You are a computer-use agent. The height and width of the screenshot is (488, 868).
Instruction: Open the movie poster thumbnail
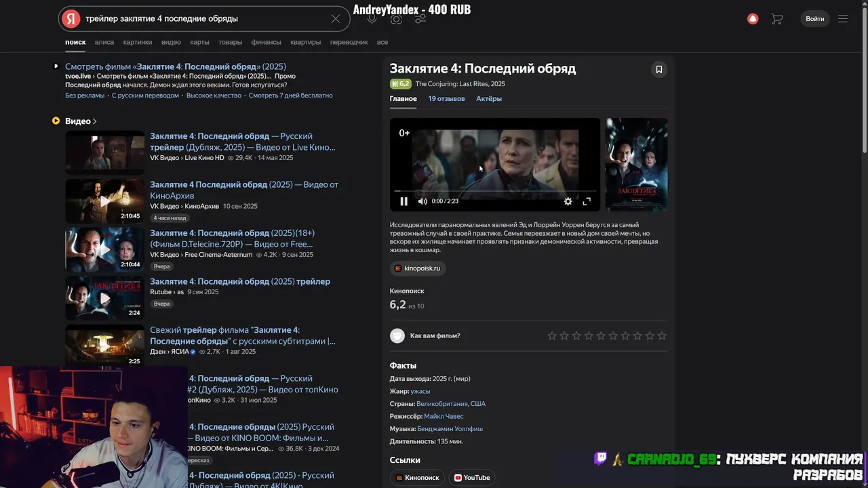[636, 165]
